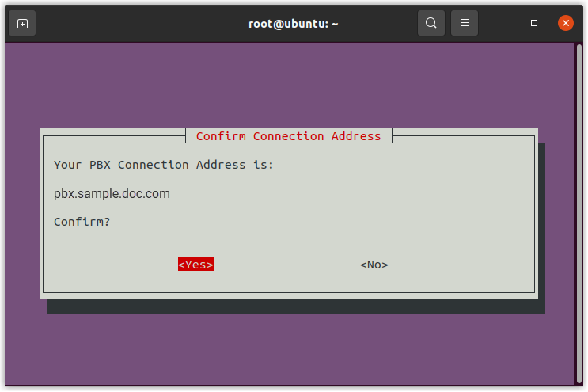The width and height of the screenshot is (588, 392).
Task: Click the blank dialog area right of the address
Action: tap(356, 193)
